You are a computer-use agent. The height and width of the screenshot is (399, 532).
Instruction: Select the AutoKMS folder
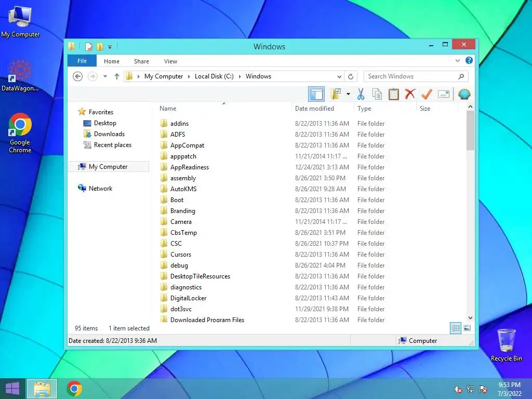pyautogui.click(x=183, y=189)
